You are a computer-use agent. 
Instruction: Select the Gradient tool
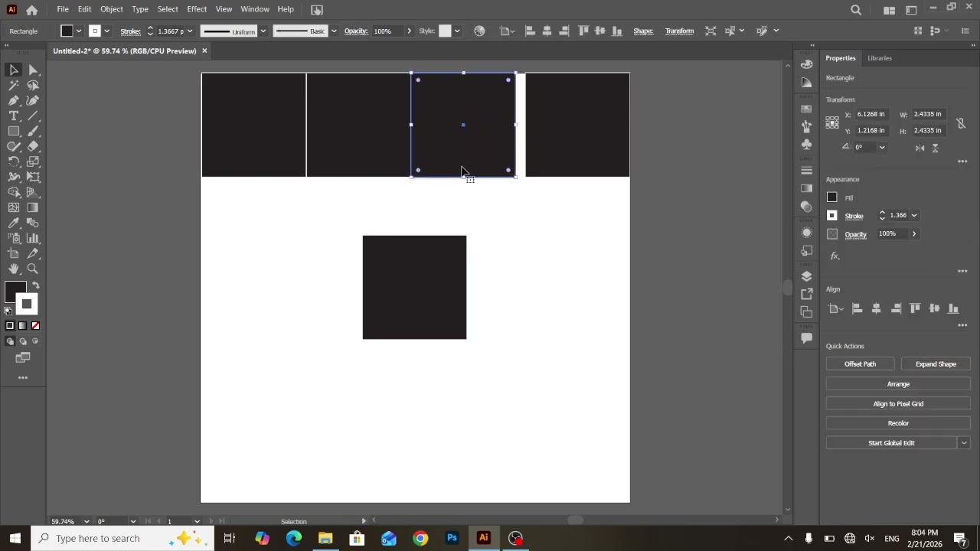coord(33,207)
